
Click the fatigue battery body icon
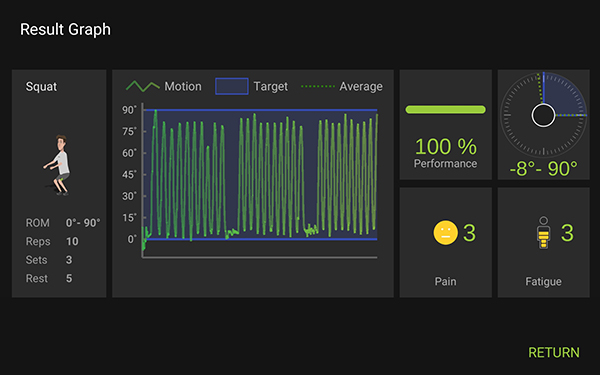tap(543, 233)
